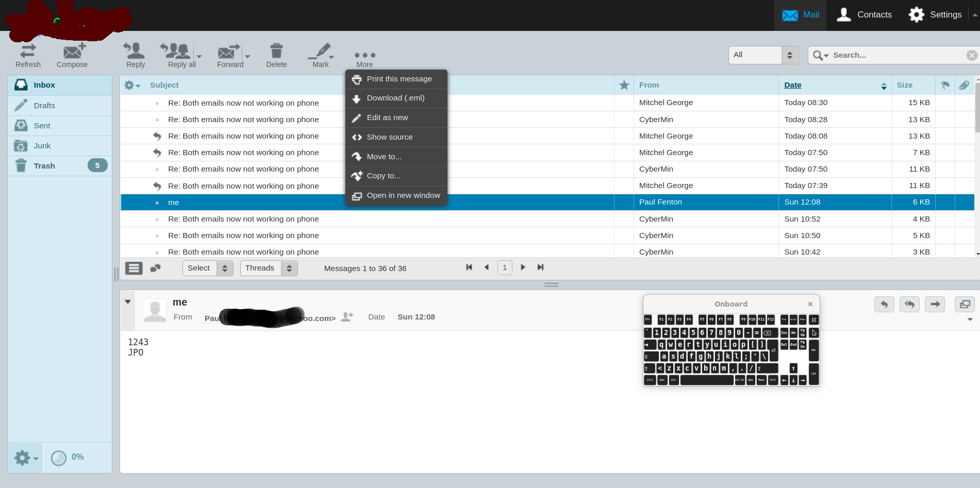Add sender to address book
This screenshot has height=488, width=980.
347,316
